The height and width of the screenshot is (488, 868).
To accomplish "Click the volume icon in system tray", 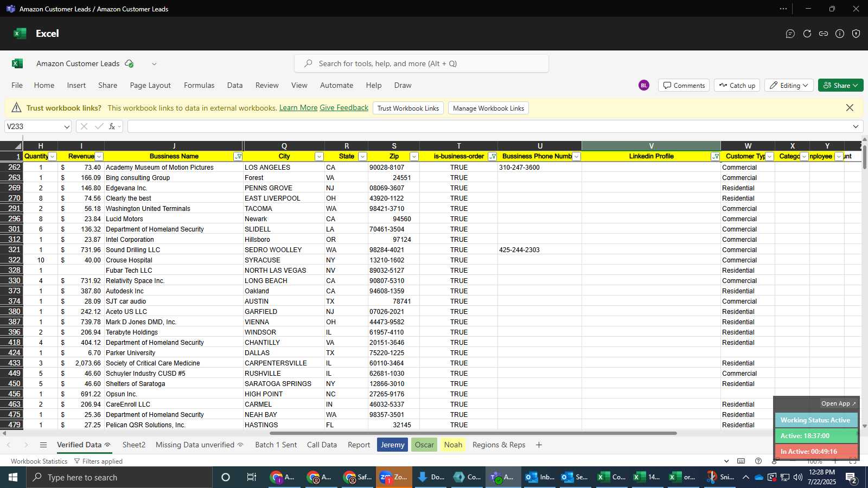I will 797,477.
